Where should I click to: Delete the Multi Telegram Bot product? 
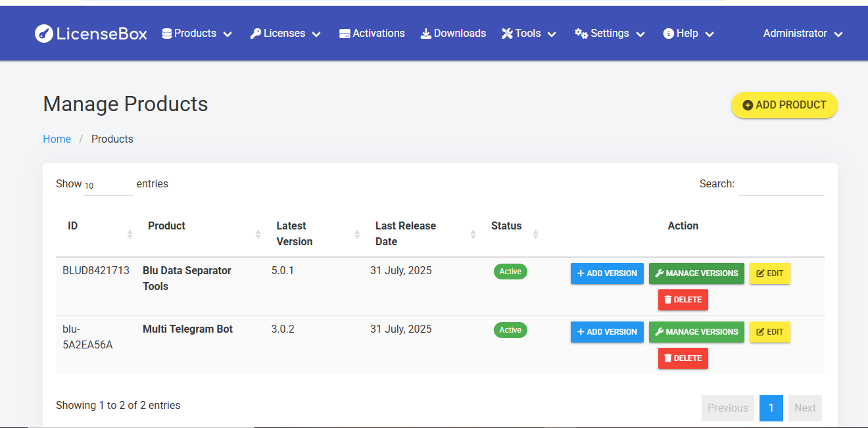[x=683, y=358]
